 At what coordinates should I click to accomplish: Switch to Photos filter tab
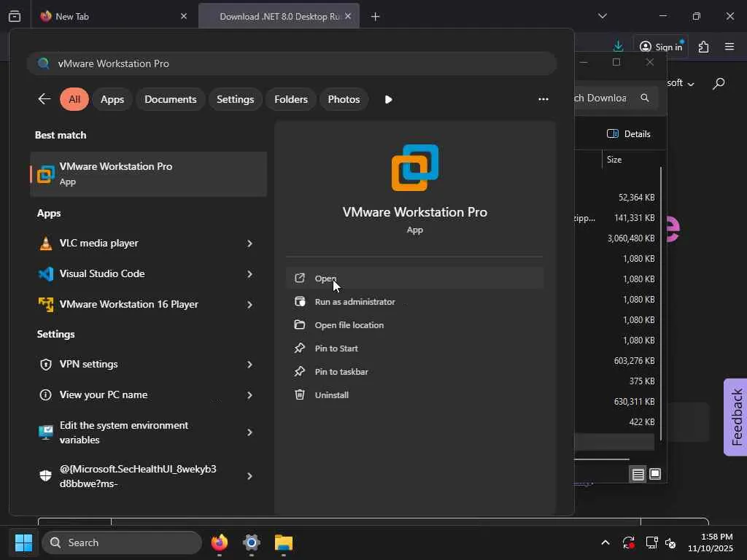(x=344, y=99)
